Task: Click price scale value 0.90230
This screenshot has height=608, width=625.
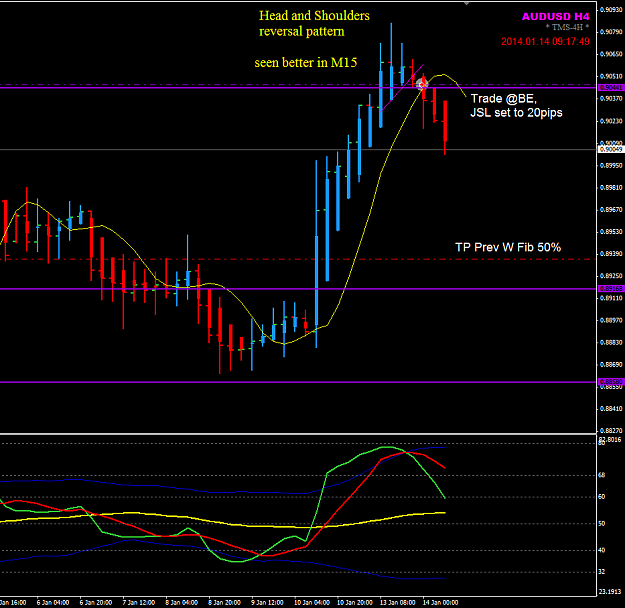Action: pos(611,121)
